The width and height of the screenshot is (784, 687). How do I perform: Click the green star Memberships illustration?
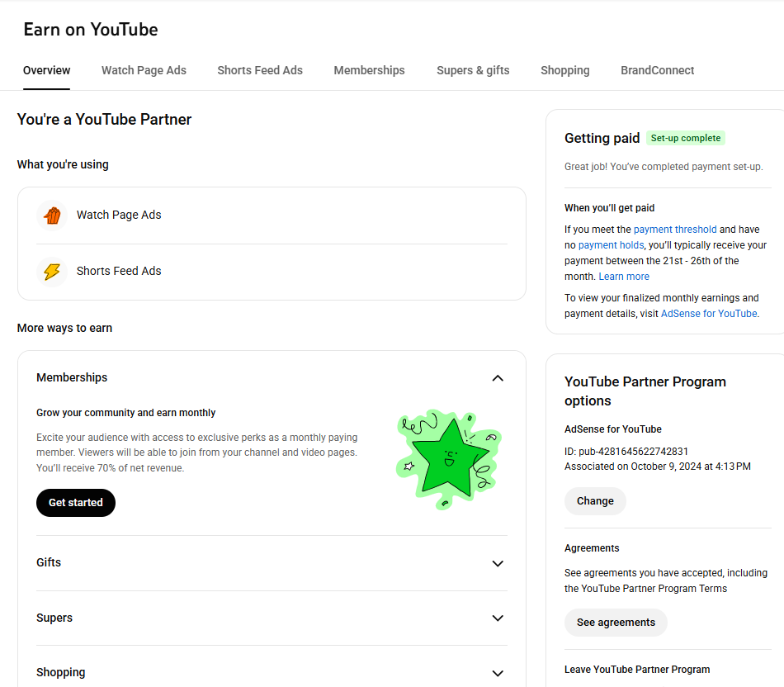click(448, 457)
